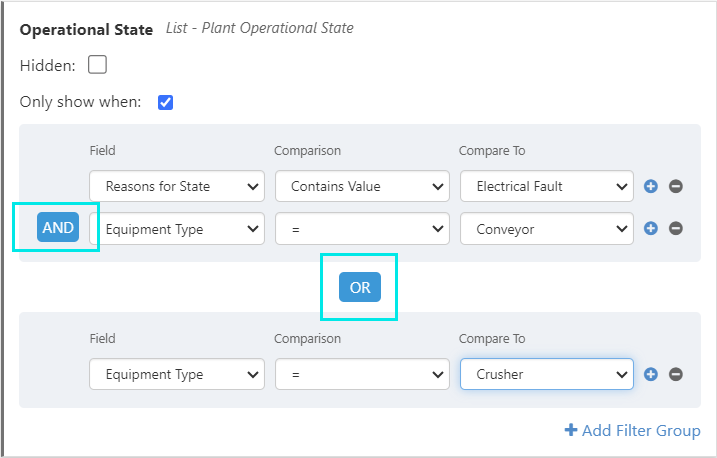Click plus icon beside Crusher row

point(650,374)
